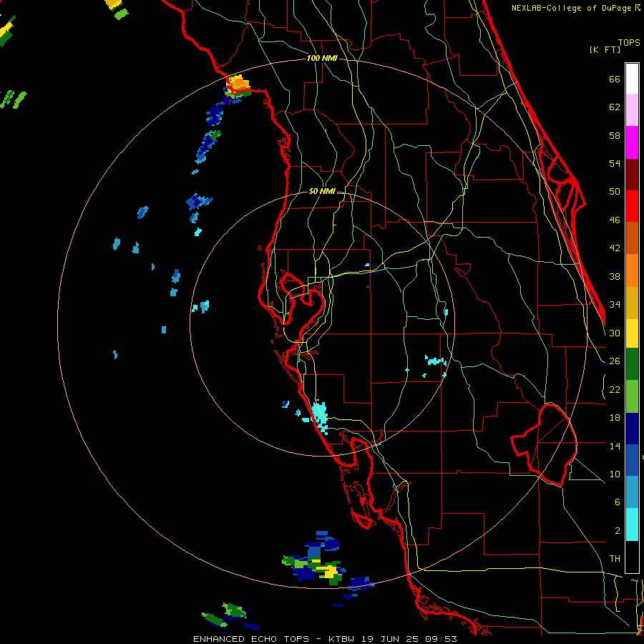Screen dimensions: 644x644
Task: Pick the dark orange legend swatch
Action: pos(632,238)
